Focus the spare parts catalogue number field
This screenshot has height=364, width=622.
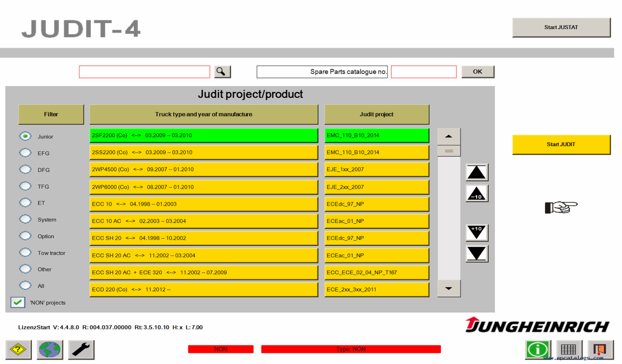(x=424, y=72)
